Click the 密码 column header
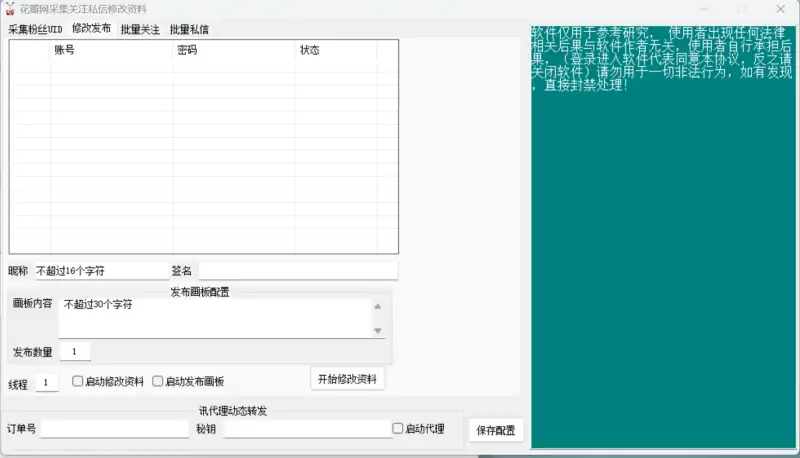Image resolution: width=800 pixels, height=458 pixels. tap(234, 50)
